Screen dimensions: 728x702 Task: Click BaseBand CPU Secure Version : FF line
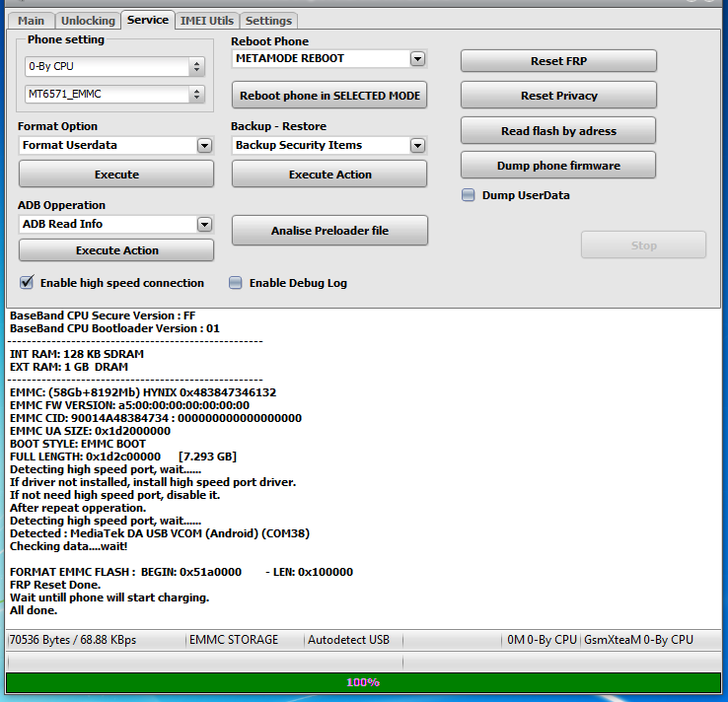coord(103,316)
